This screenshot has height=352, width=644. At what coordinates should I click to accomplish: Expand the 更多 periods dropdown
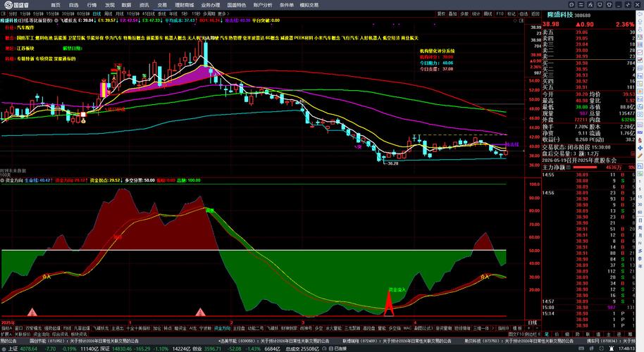[x=223, y=13]
